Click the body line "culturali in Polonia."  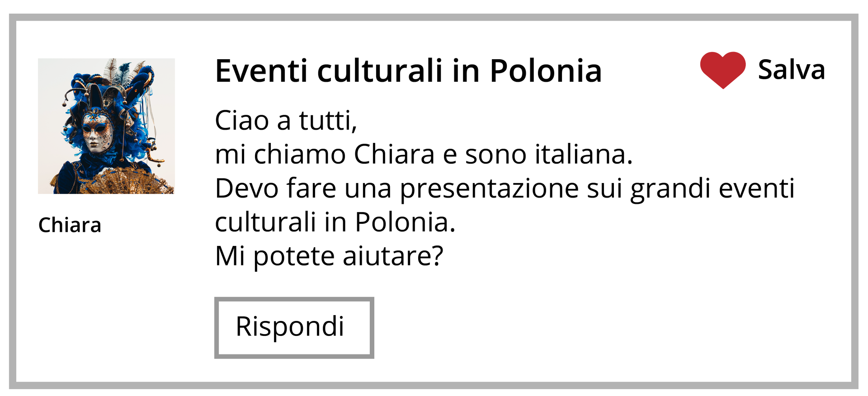335,222
